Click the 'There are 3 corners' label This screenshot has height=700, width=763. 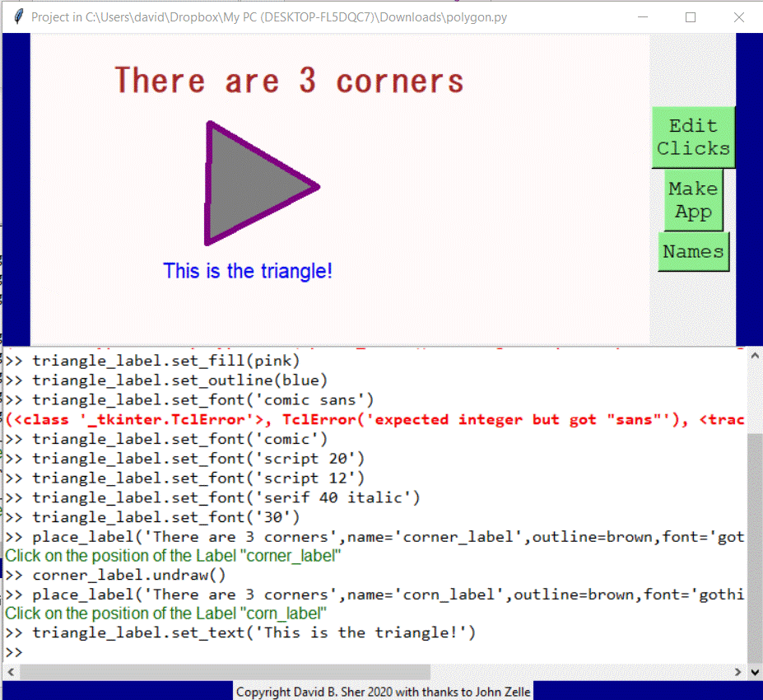pos(289,81)
